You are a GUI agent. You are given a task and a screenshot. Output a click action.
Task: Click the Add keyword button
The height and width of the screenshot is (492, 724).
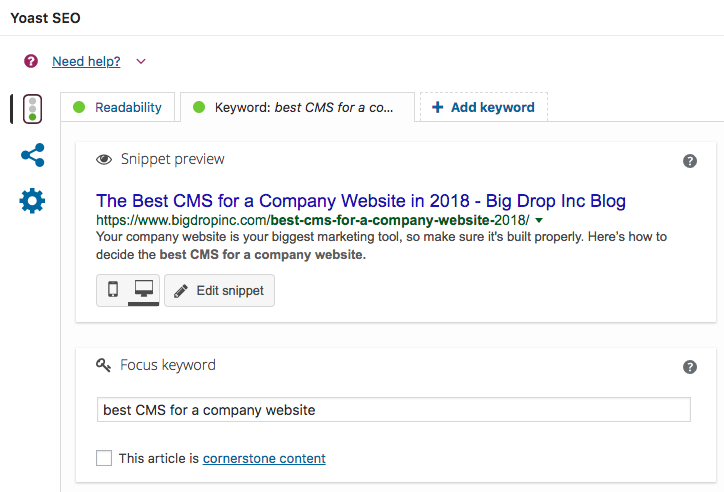pyautogui.click(x=483, y=107)
